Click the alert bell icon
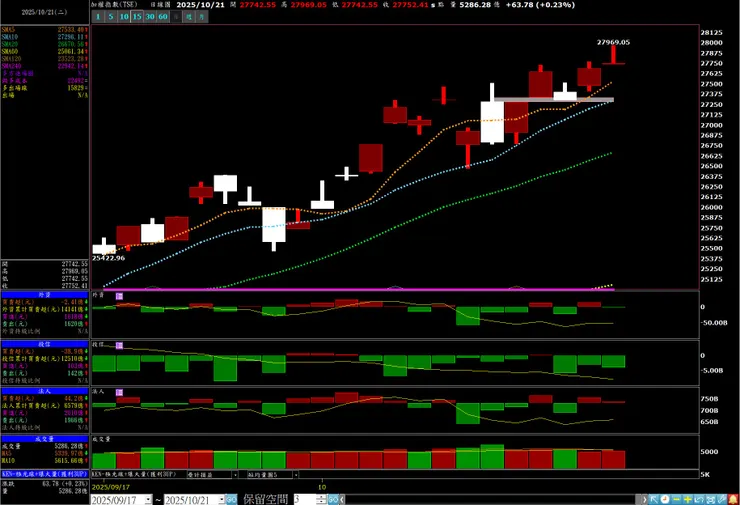The height and width of the screenshot is (505, 740). pyautogui.click(x=733, y=499)
